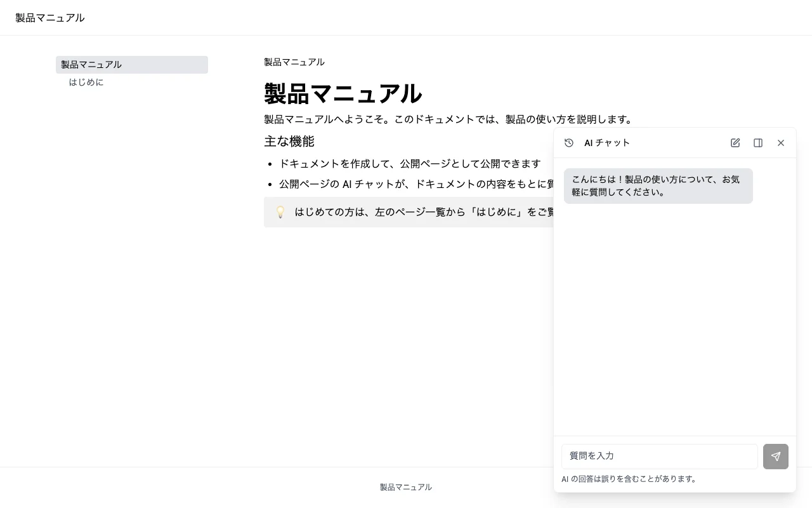Image resolution: width=812 pixels, height=508 pixels.
Task: Close the AI チャット panel
Action: coord(781,143)
